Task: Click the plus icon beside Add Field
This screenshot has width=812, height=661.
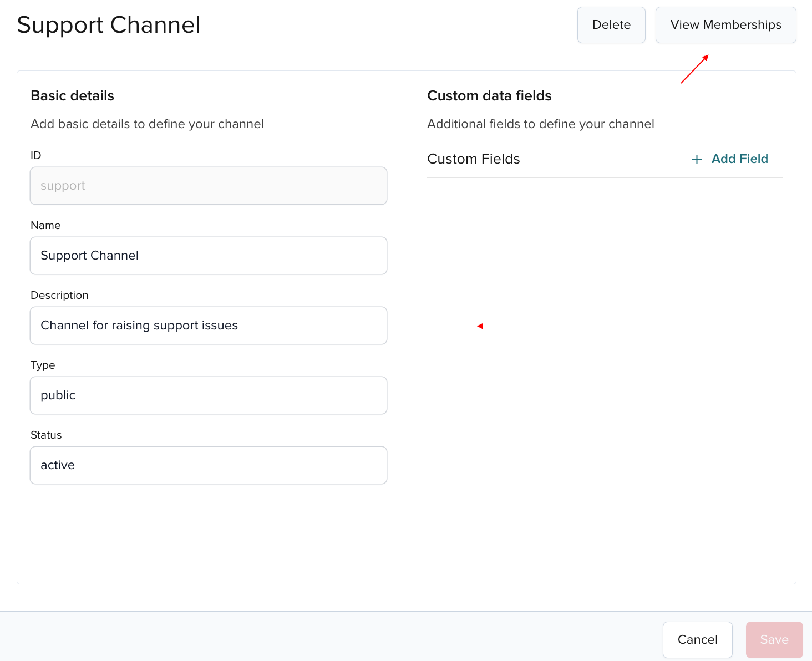Action: pyautogui.click(x=697, y=160)
